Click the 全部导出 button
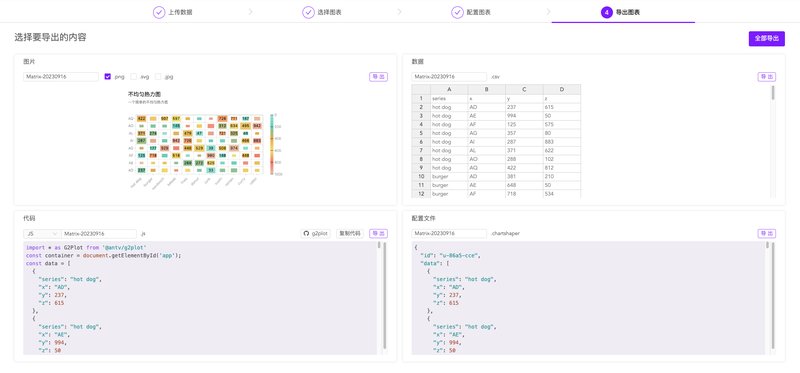This screenshot has height=373, width=800. 766,38
